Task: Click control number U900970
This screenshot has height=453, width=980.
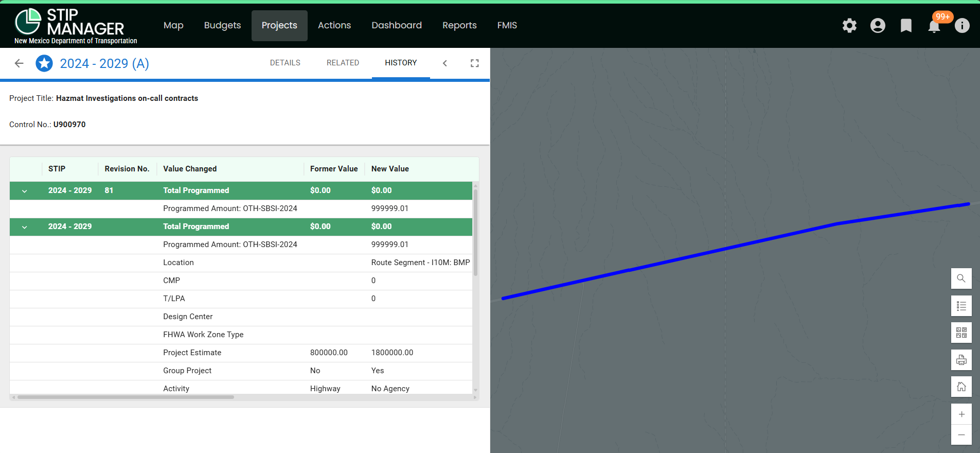Action: (x=69, y=125)
